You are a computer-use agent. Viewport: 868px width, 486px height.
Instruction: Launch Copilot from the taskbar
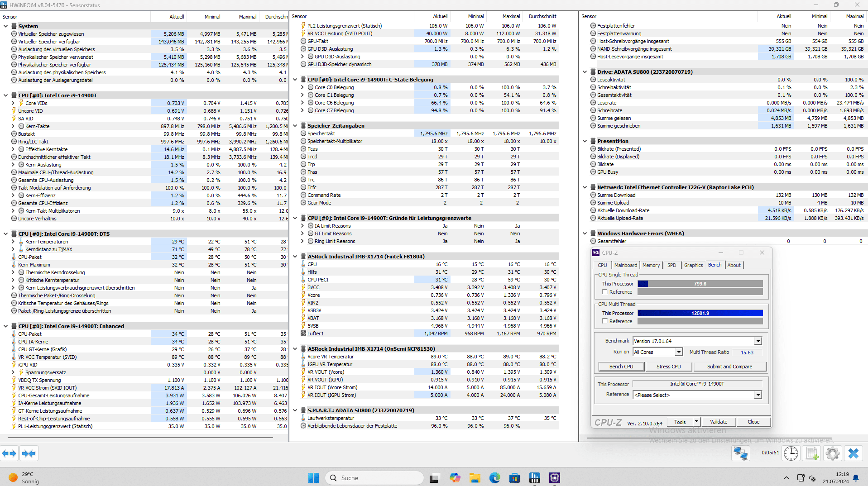pos(455,478)
